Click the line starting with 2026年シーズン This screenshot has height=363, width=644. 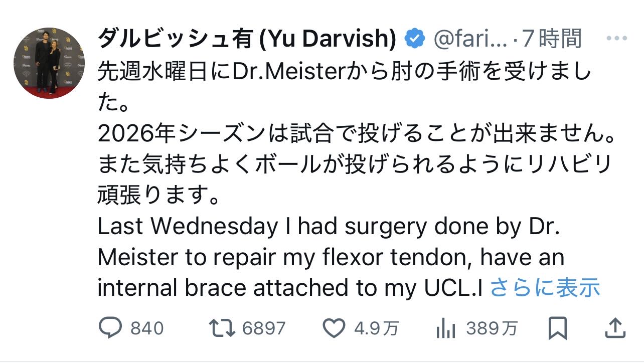coord(356,135)
